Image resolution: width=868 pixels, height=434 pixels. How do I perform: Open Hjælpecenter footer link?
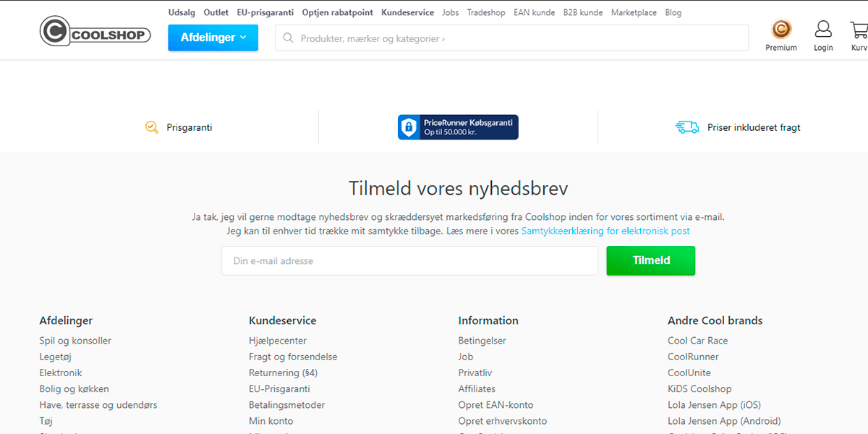(278, 341)
